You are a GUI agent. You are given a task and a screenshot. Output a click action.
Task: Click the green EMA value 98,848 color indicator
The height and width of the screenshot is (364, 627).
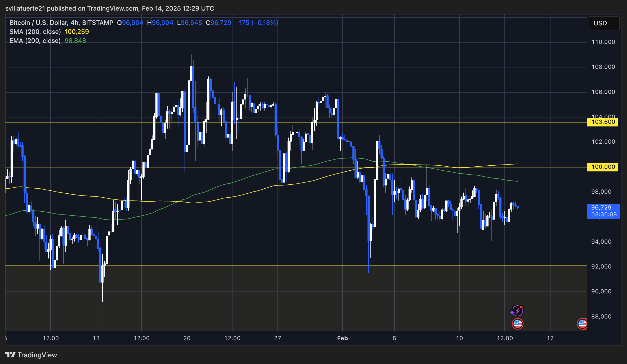click(x=75, y=40)
